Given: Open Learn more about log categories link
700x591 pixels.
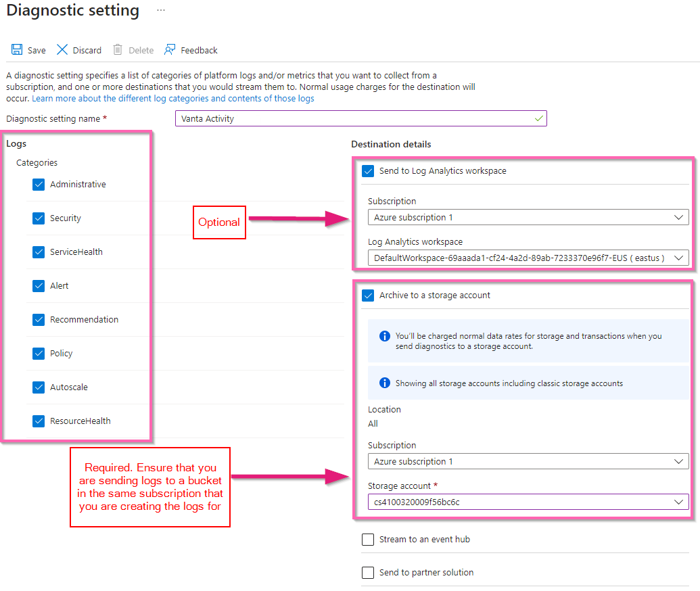Looking at the screenshot, I should (172, 98).
